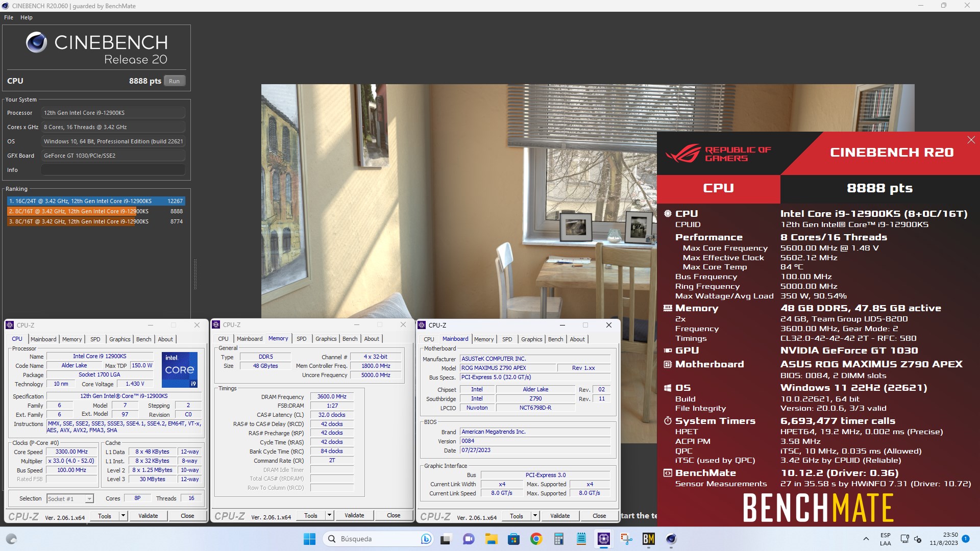Image resolution: width=980 pixels, height=551 pixels.
Task: Expand Tools arrow in Memory-tab CPU-Z window
Action: click(x=329, y=515)
